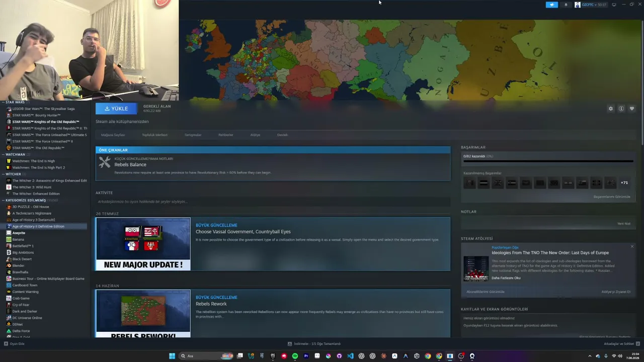Open Steam announcements megaphone button
Screen dimensions: 644x362
coord(552,5)
